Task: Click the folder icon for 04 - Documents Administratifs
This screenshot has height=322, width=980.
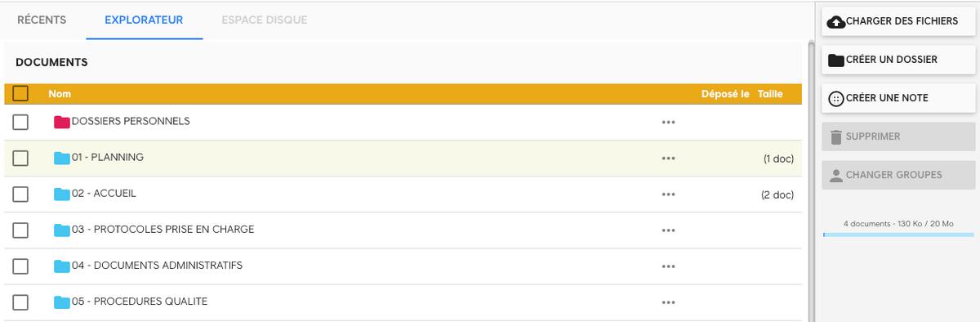Action: click(62, 266)
